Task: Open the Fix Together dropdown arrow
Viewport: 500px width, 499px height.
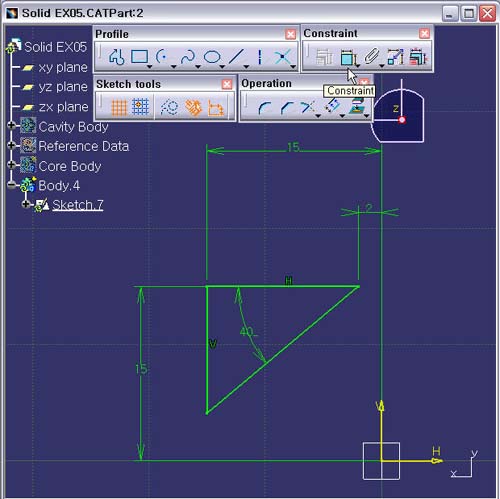Action: click(x=382, y=66)
